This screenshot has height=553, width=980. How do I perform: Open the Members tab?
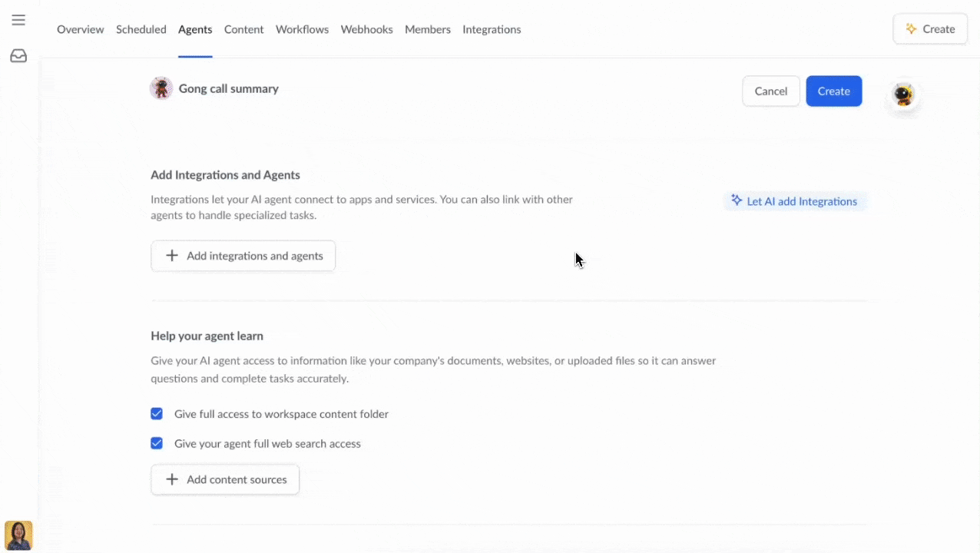point(428,29)
